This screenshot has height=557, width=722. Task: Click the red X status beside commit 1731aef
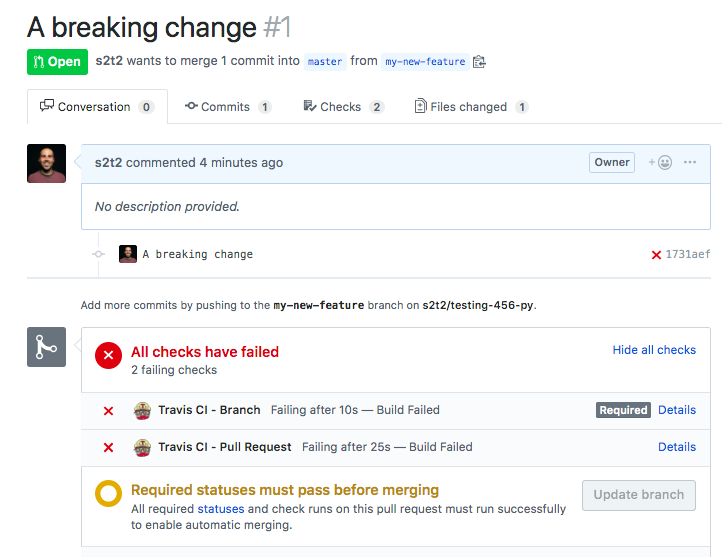tap(656, 255)
